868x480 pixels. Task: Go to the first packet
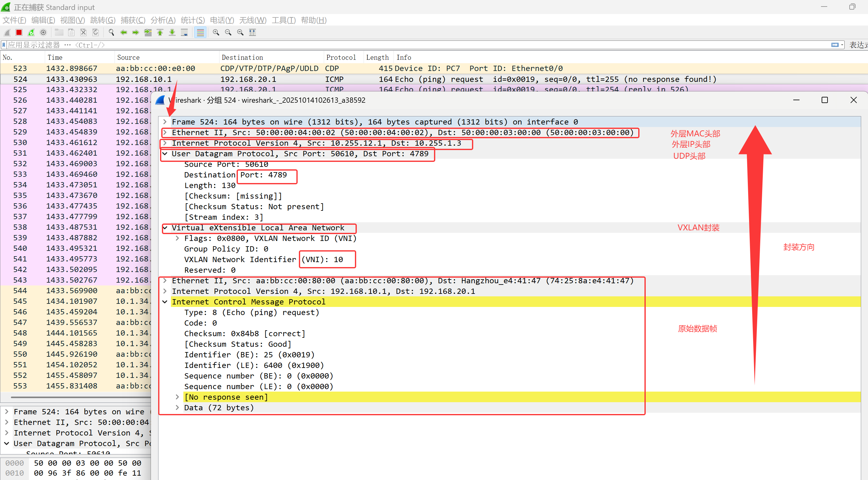[160, 32]
